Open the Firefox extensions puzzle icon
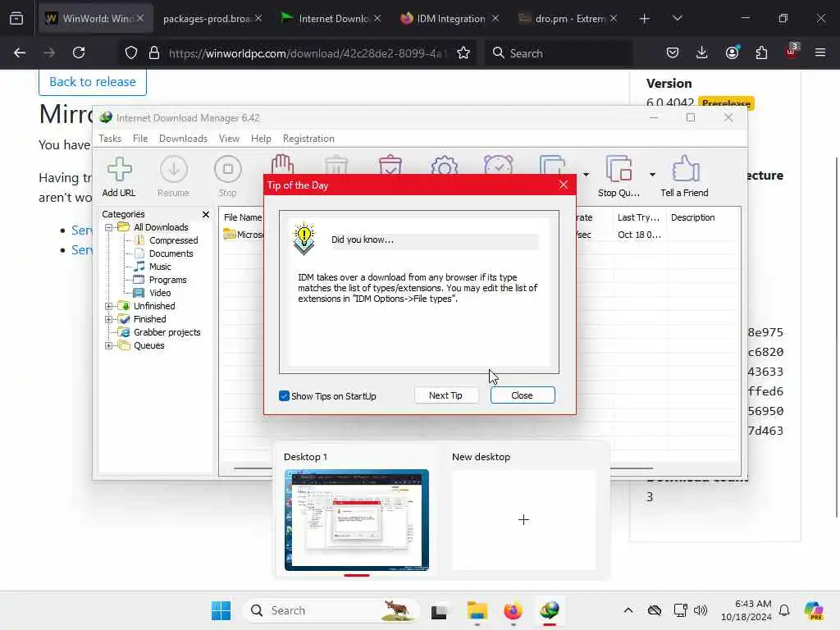 [761, 53]
